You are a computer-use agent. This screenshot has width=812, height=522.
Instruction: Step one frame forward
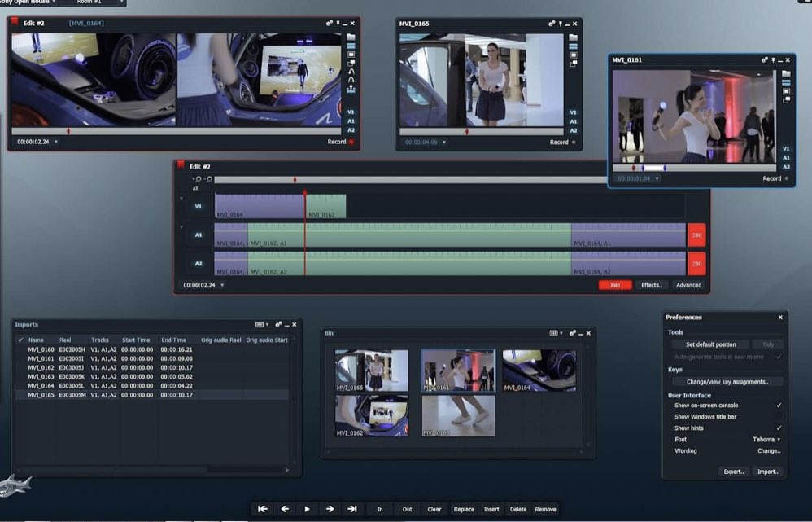pyautogui.click(x=330, y=509)
